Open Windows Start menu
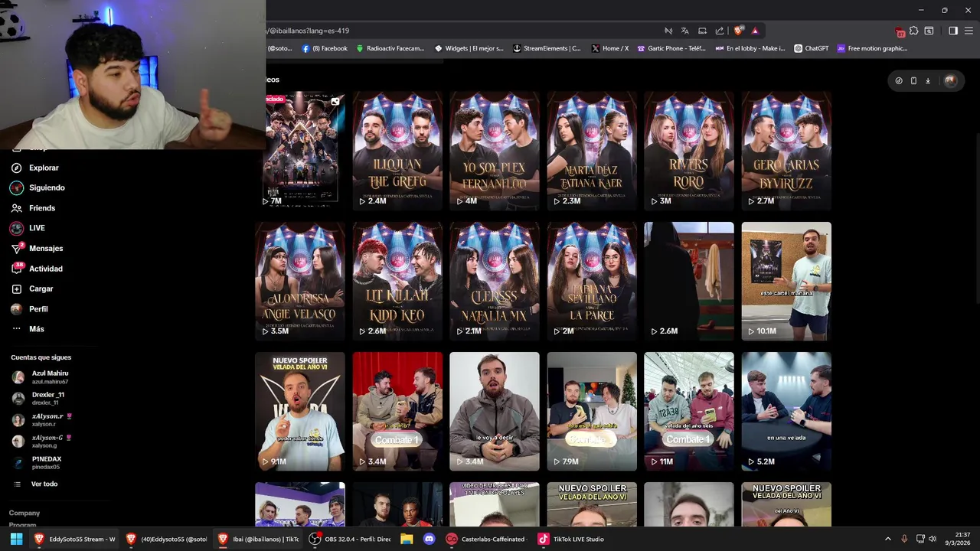This screenshot has width=980, height=551. pyautogui.click(x=16, y=539)
